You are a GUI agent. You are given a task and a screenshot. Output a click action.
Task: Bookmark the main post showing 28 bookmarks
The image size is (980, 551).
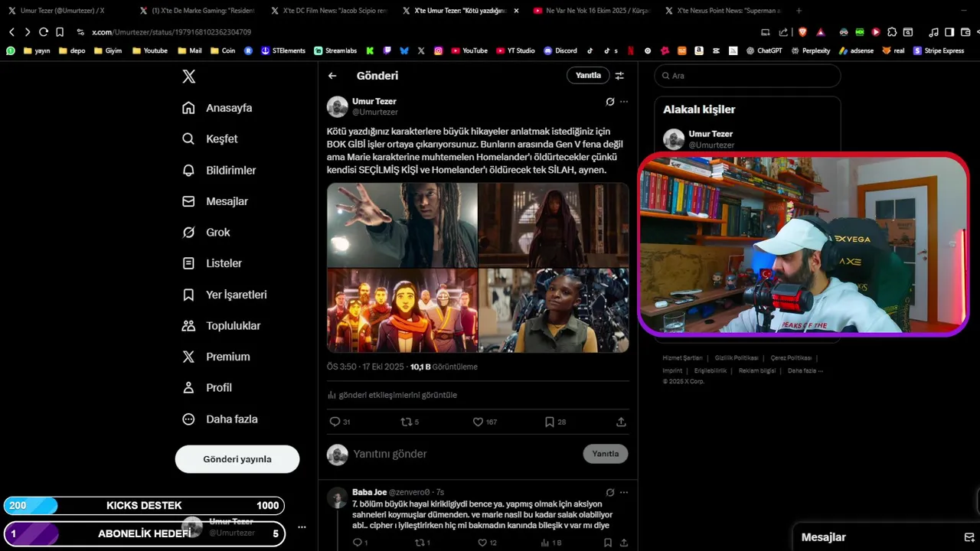[549, 422]
